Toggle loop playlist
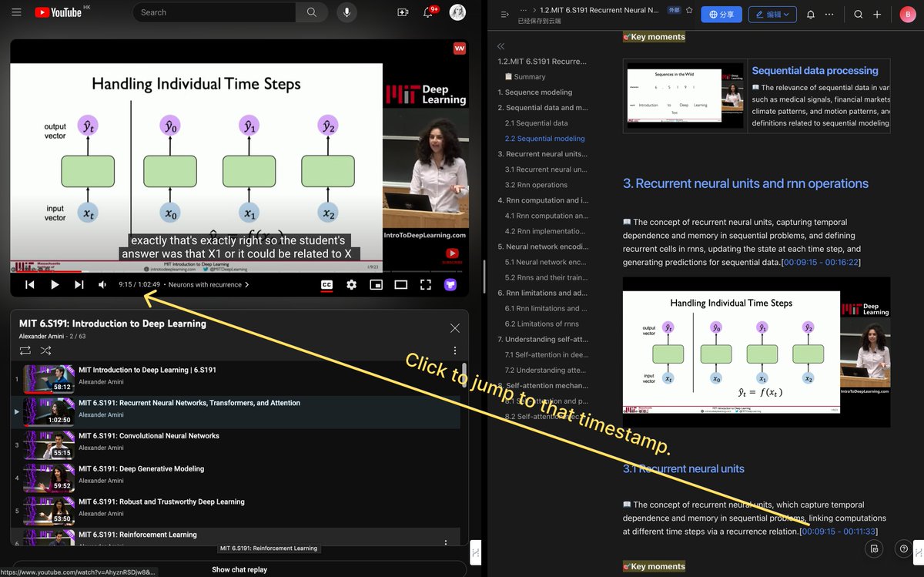 point(25,351)
